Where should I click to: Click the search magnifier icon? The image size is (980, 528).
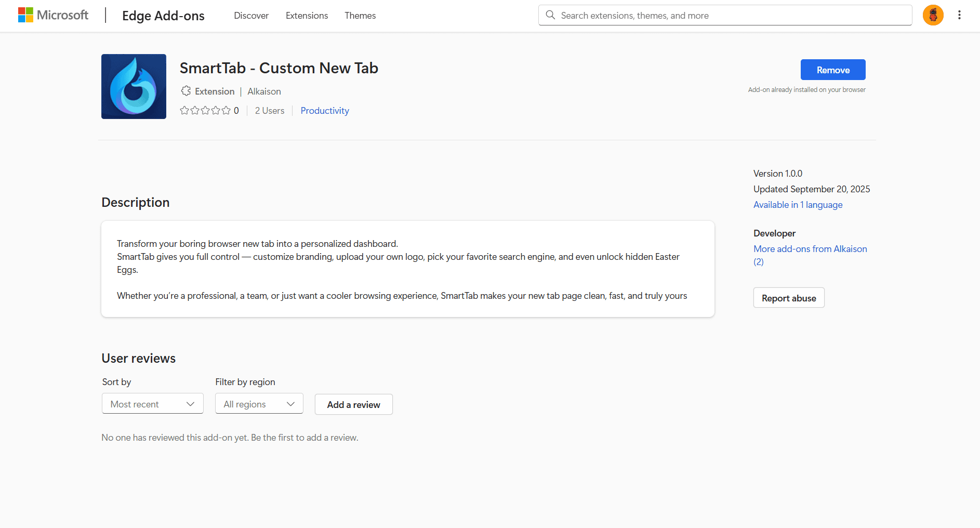coord(550,15)
